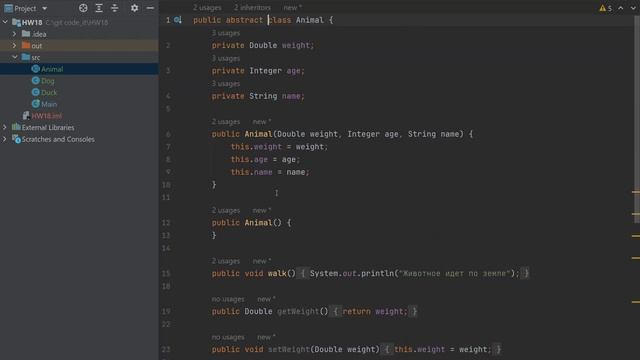Screen dimensions: 640x360
Task: Click the inheritors gutter icon on line 1
Action: click(x=178, y=20)
